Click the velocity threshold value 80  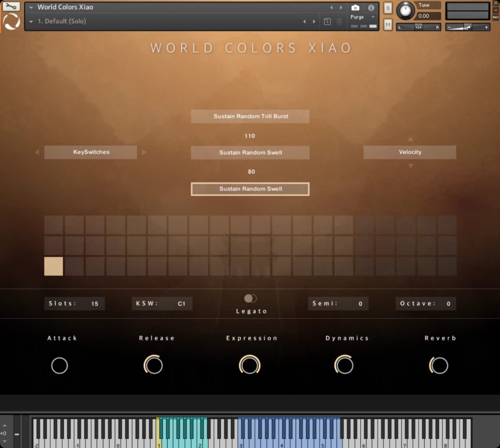[x=251, y=172]
